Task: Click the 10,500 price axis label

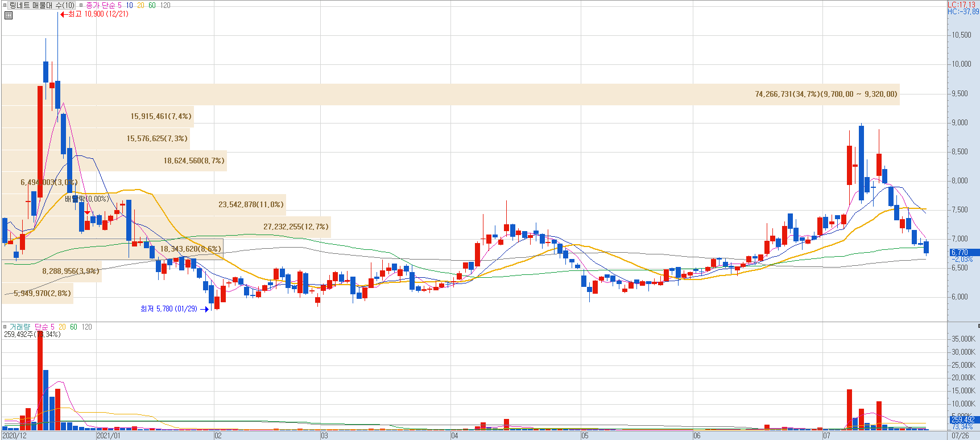Action: click(x=962, y=35)
